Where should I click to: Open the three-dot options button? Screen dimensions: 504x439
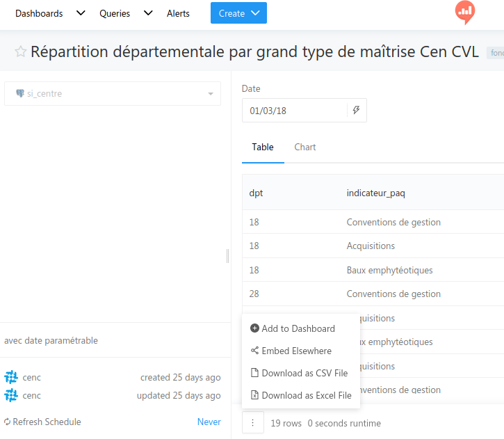(253, 422)
